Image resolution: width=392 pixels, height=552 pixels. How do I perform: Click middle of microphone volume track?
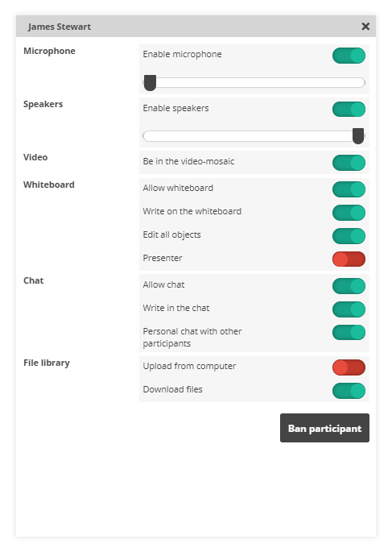pyautogui.click(x=254, y=83)
